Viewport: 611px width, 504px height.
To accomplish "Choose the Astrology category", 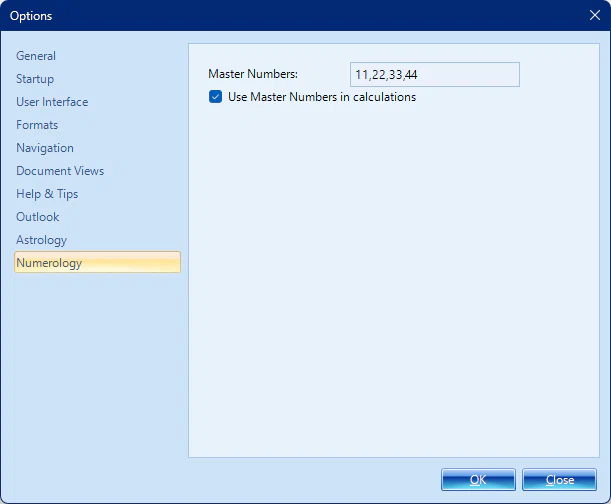I will pos(42,240).
